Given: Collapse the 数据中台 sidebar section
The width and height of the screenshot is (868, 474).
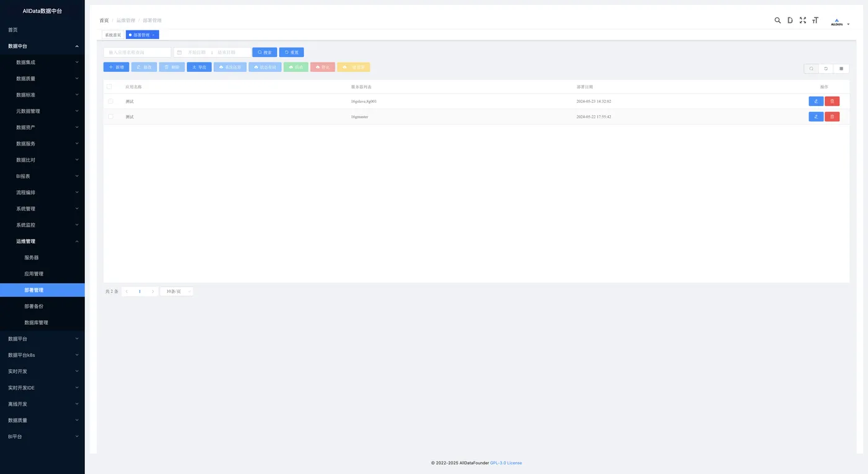Looking at the screenshot, I should coord(42,46).
